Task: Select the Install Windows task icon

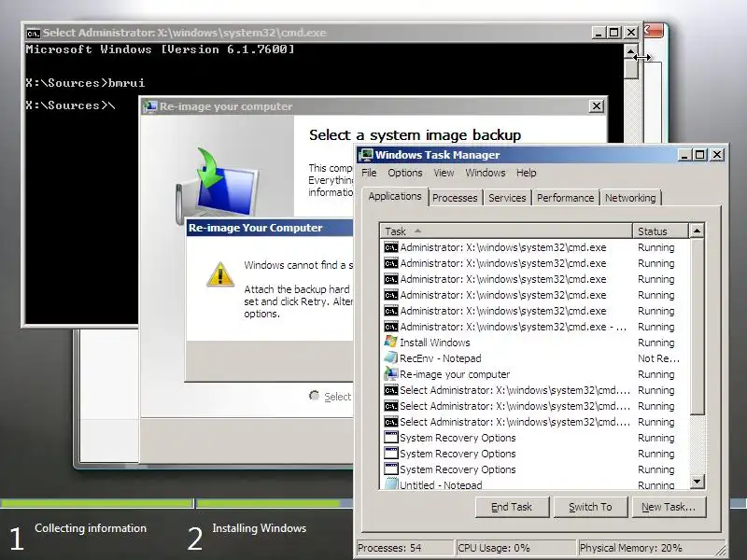Action: pyautogui.click(x=390, y=342)
